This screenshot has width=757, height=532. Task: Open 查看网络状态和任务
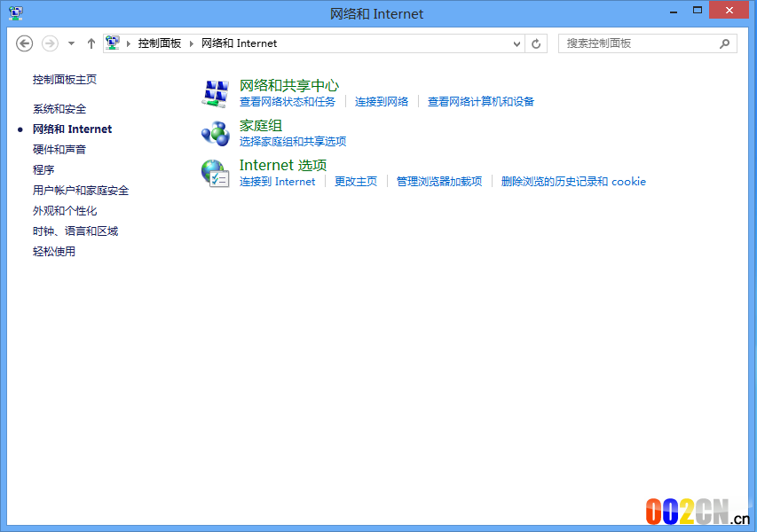click(x=288, y=102)
